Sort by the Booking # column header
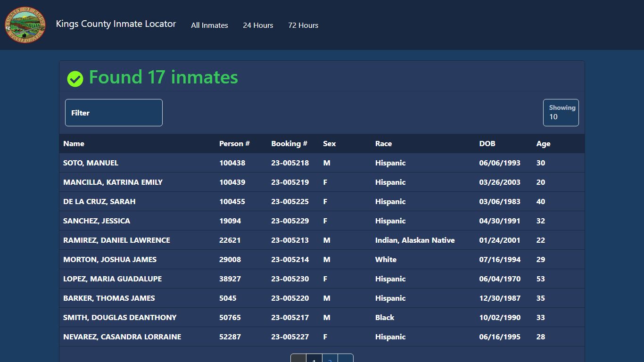This screenshot has width=644, height=362. click(x=289, y=144)
